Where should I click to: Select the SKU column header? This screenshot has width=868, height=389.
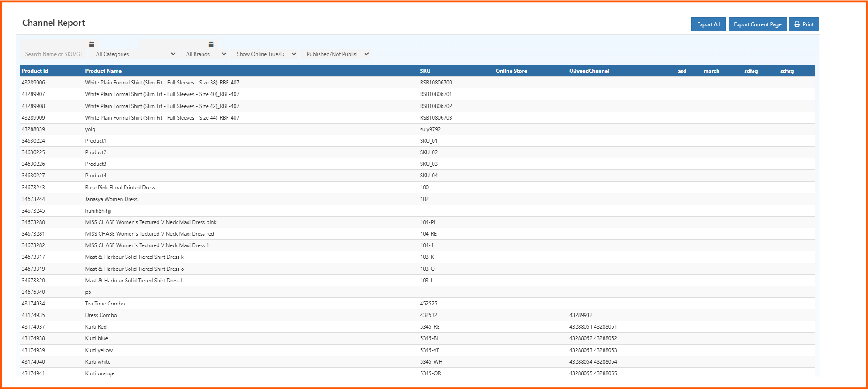point(425,71)
